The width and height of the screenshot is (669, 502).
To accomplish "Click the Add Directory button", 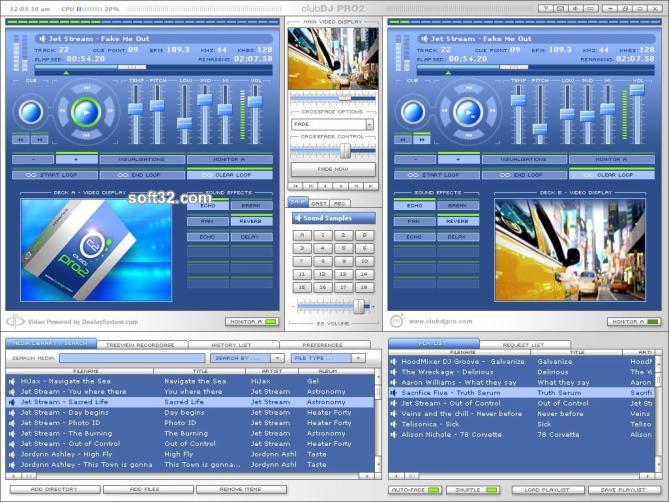I will (55, 490).
